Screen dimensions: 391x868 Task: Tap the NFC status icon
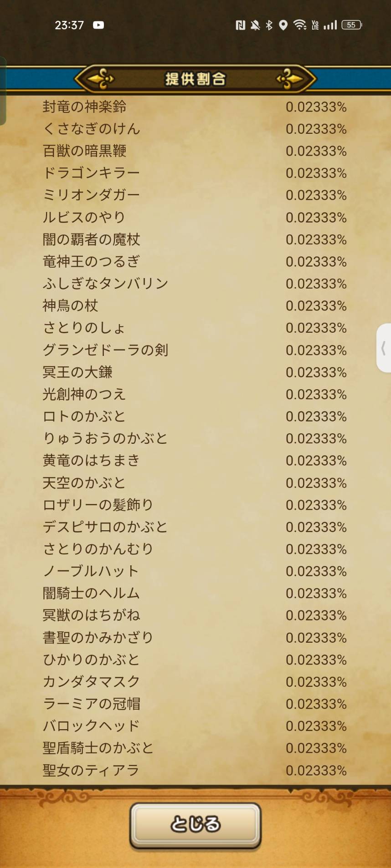click(x=240, y=25)
